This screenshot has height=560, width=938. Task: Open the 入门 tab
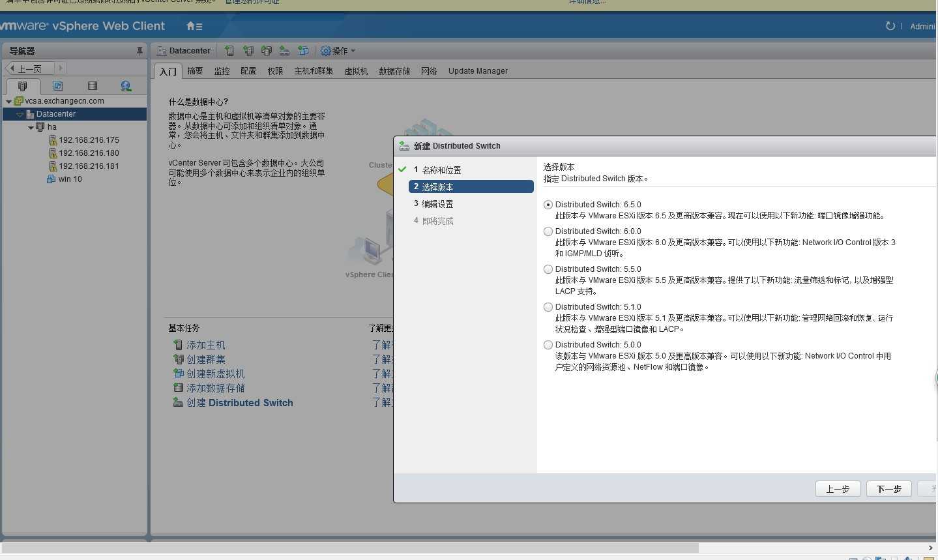click(x=168, y=71)
